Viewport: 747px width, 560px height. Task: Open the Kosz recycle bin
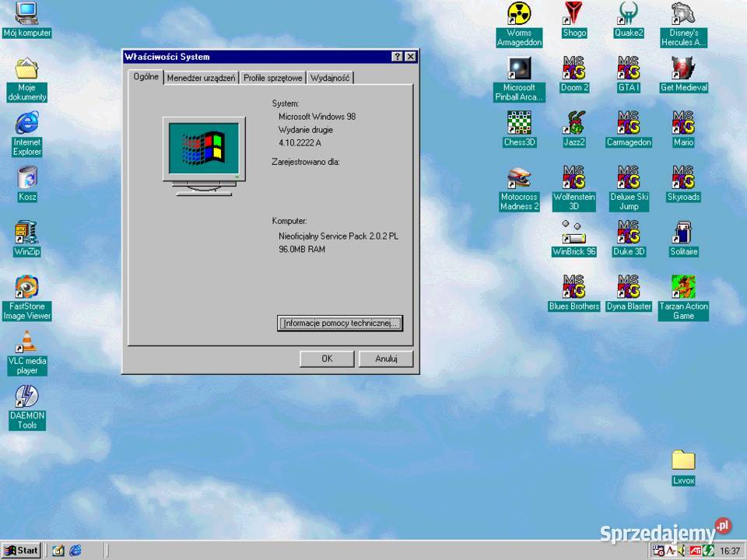[27, 178]
